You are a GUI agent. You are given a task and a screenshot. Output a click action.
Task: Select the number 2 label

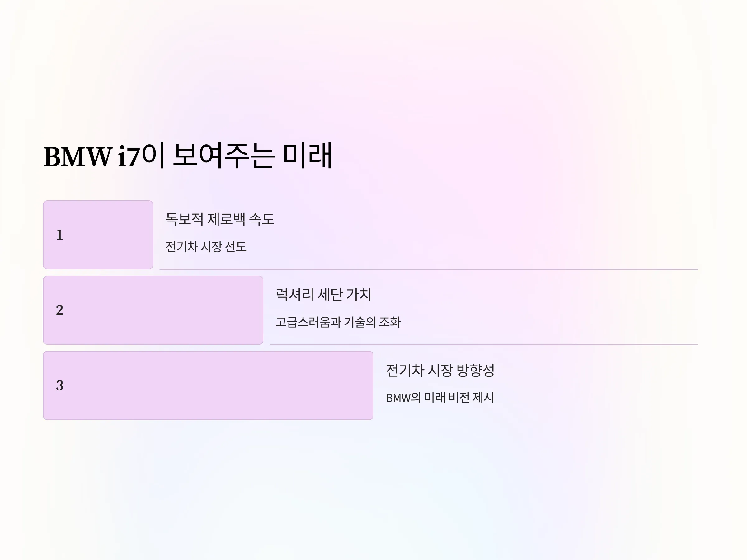coord(59,310)
